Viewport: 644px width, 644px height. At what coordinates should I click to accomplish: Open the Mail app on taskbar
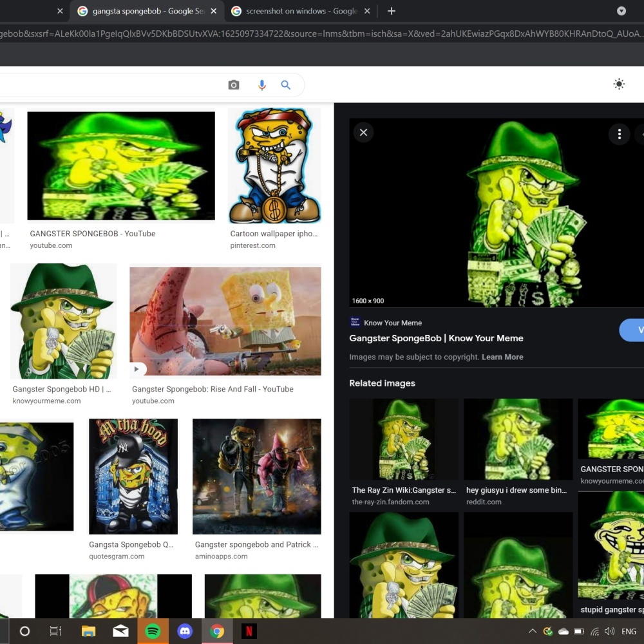pos(121,631)
